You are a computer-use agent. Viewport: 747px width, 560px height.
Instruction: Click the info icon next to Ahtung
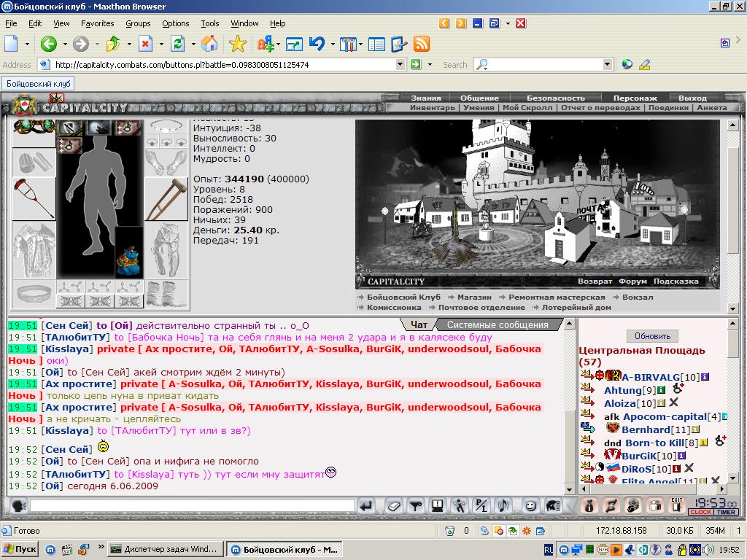[662, 391]
